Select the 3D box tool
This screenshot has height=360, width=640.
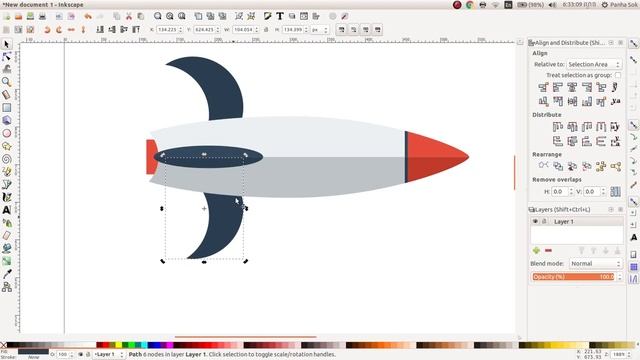point(7,120)
